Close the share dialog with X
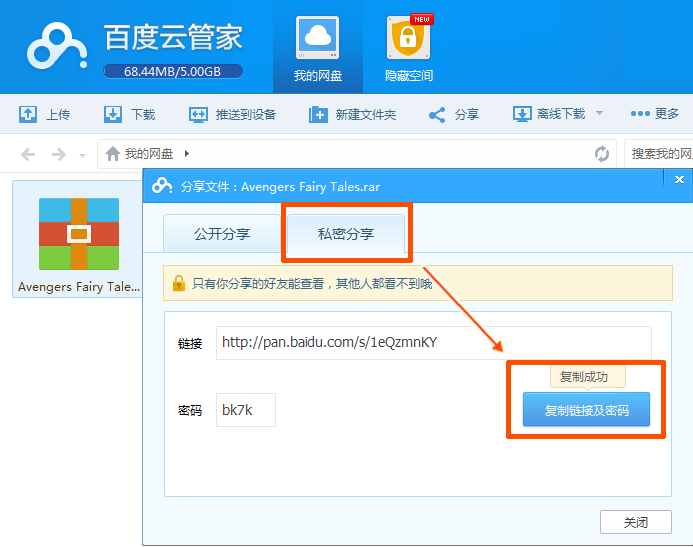This screenshot has height=547, width=693. pos(679,179)
